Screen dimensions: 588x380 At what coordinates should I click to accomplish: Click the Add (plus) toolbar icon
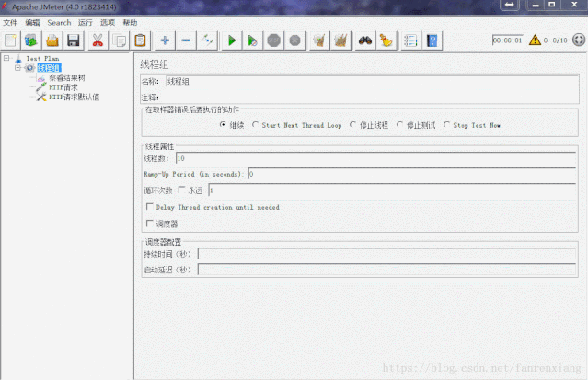(x=165, y=40)
